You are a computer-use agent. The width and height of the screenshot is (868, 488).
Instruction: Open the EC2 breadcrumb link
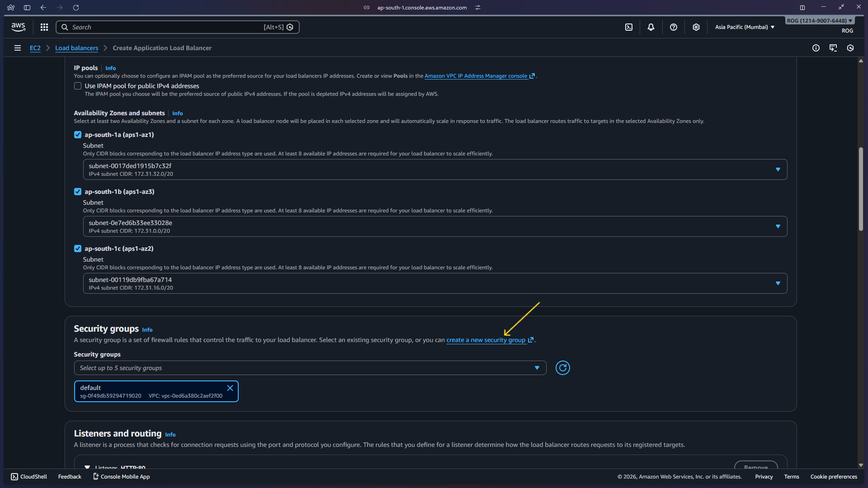35,48
